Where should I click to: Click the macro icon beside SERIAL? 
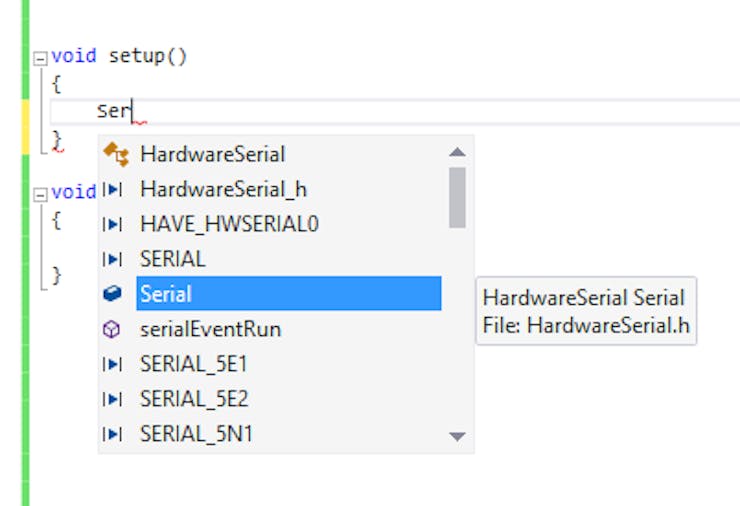point(112,259)
